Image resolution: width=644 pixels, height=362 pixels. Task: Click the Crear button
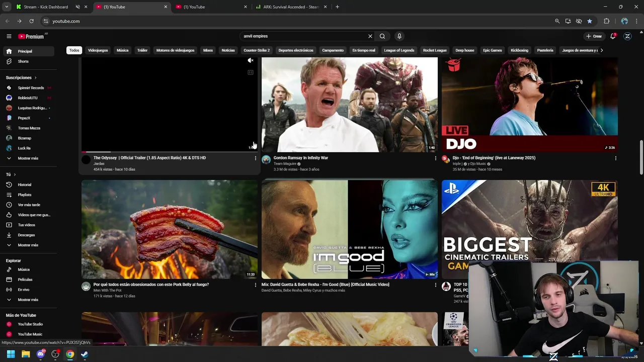point(594,36)
